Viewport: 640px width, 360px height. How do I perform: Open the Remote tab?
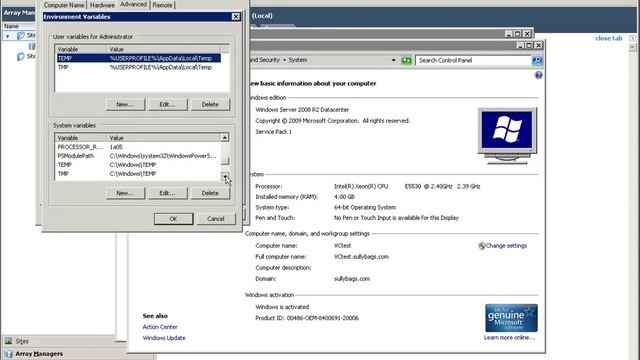click(x=162, y=5)
